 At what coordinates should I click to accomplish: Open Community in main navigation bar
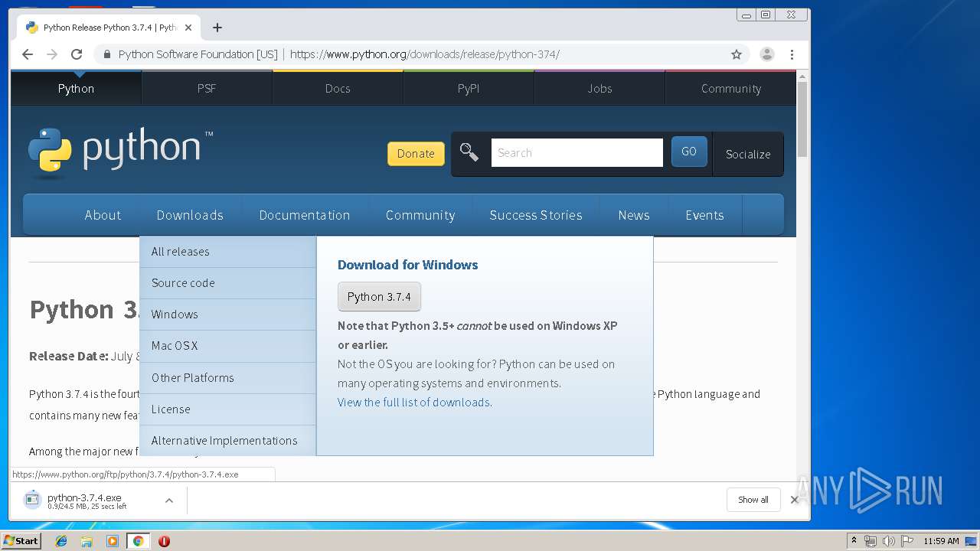[x=420, y=215]
